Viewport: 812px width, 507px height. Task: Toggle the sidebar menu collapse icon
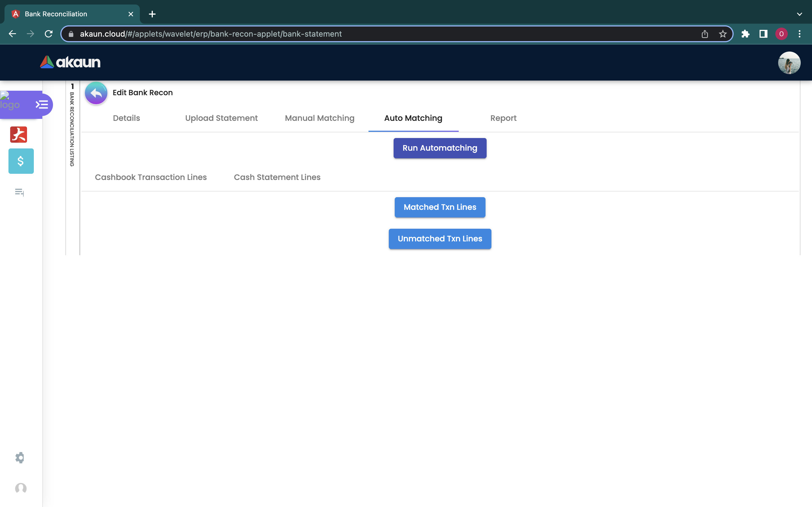pos(42,104)
